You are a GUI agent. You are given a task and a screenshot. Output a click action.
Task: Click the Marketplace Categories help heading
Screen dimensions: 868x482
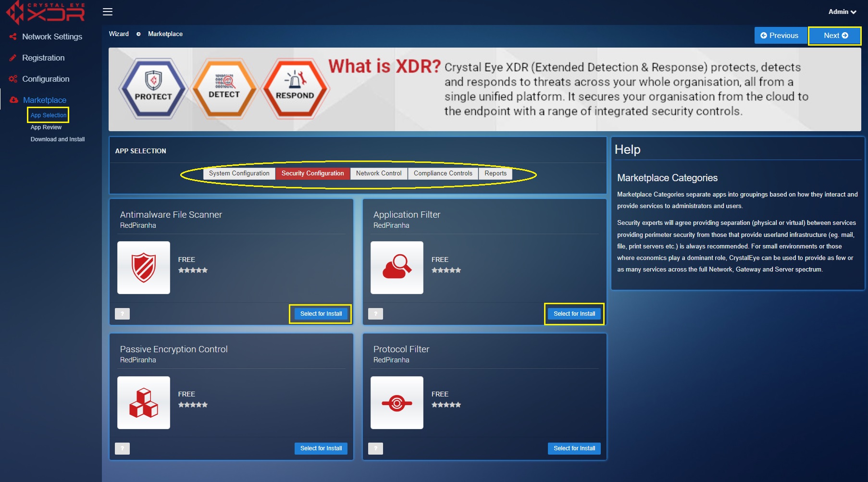(667, 178)
